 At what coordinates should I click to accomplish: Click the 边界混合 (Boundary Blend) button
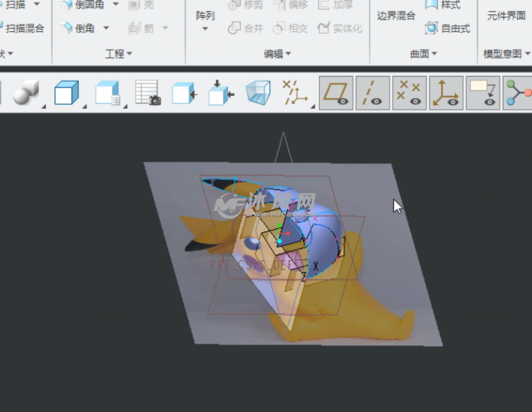click(396, 16)
